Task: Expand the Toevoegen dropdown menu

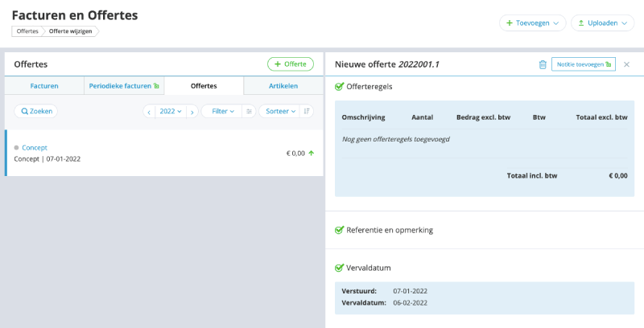Action: (532, 23)
